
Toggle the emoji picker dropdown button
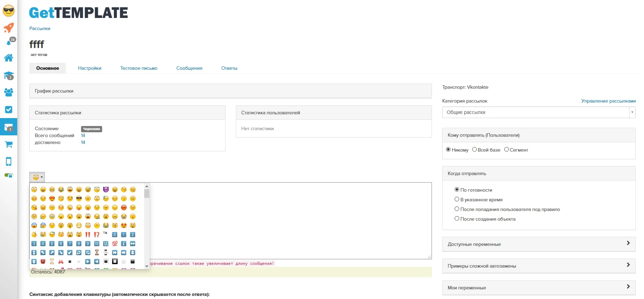[x=37, y=177]
